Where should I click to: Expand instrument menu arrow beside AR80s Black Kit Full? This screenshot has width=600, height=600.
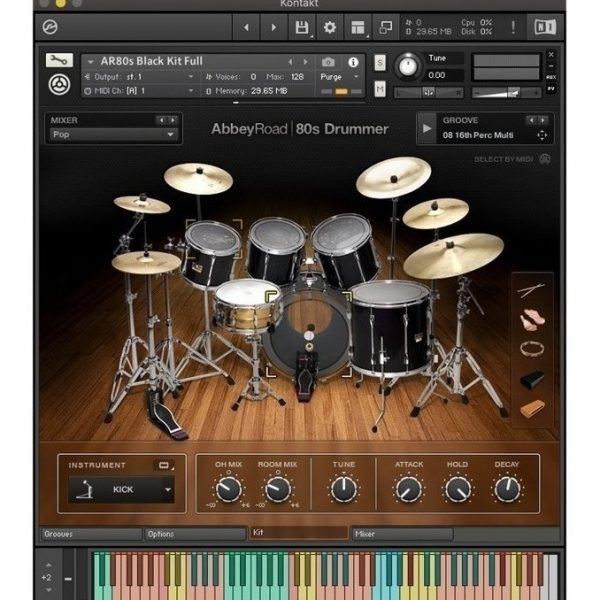point(90,62)
